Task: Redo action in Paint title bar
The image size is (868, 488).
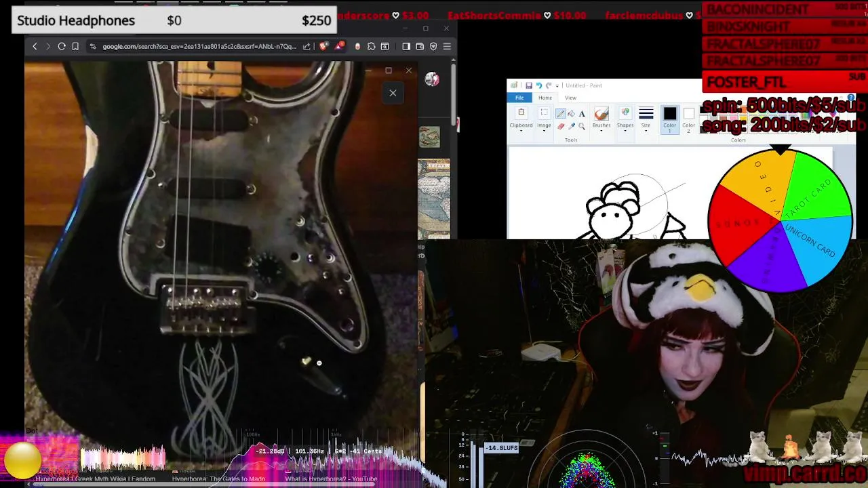Action: tap(549, 85)
